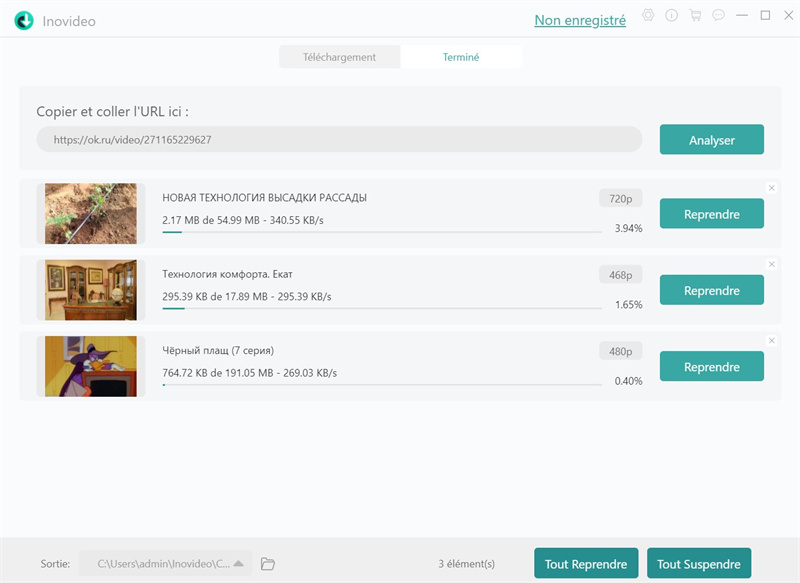This screenshot has height=583, width=800.
Task: Click the Non enregistré link
Action: click(580, 20)
